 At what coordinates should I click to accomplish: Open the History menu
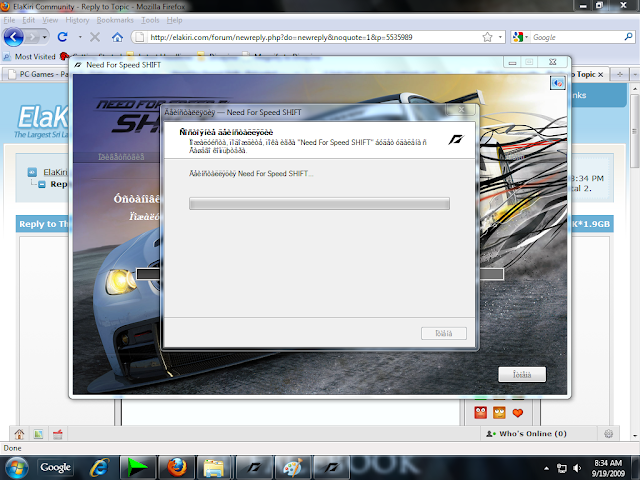click(x=77, y=20)
